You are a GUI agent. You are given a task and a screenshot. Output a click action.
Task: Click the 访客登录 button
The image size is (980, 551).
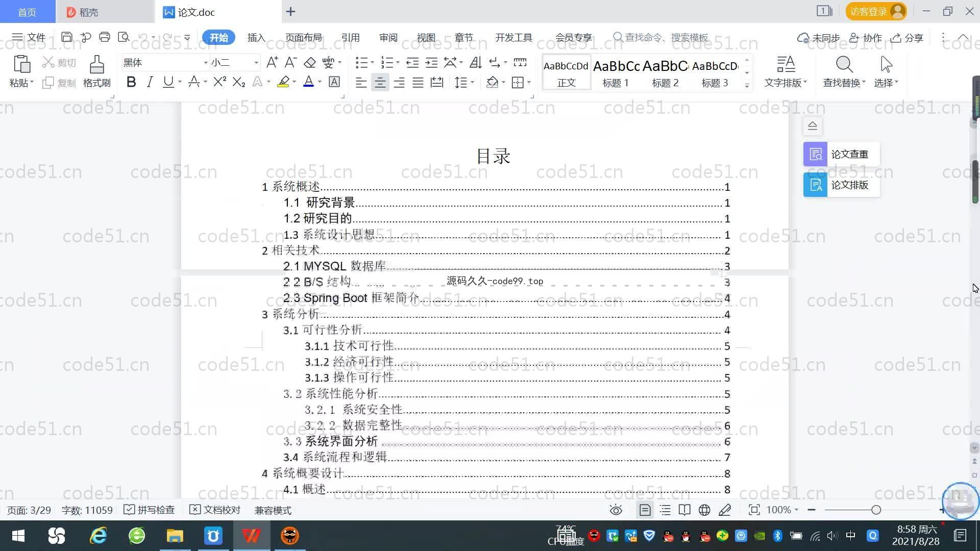[x=876, y=11]
